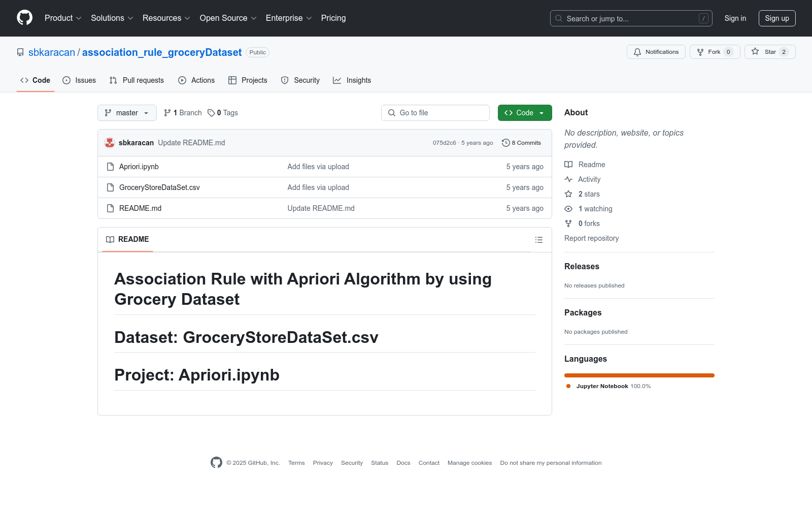Open the Releases heading link
This screenshot has height=508, width=812.
pos(582,266)
